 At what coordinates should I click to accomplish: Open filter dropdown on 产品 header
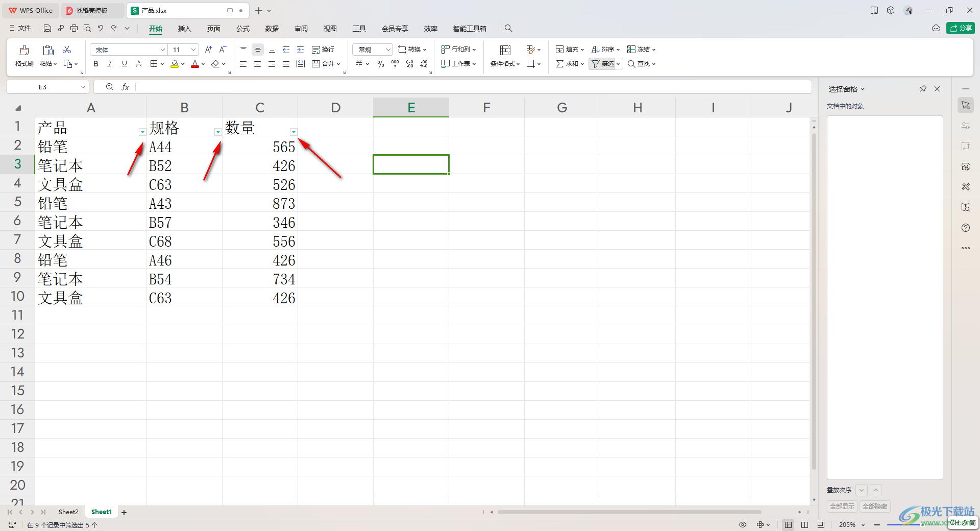(x=142, y=132)
